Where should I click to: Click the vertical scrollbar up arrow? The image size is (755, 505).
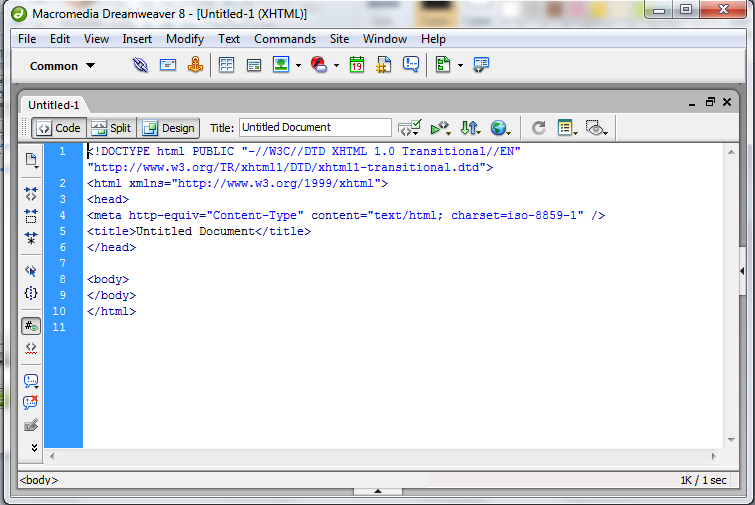[731, 152]
